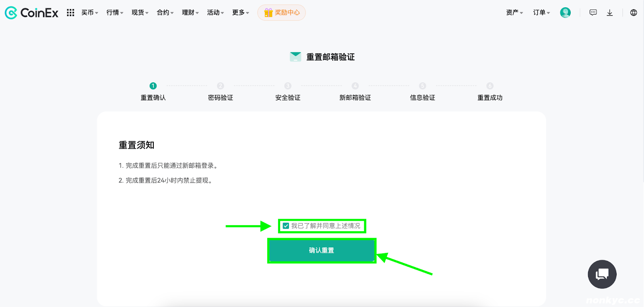Expand the 行情 dropdown menu
The height and width of the screenshot is (307, 644).
115,13
